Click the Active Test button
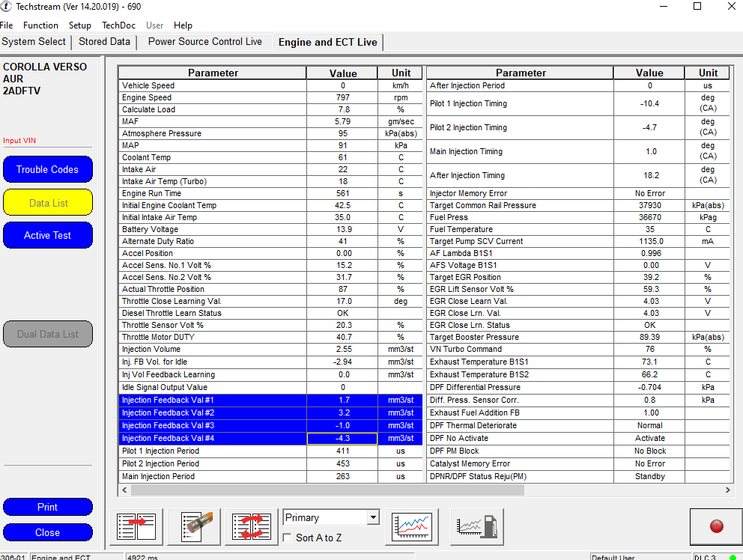The width and height of the screenshot is (743, 560). 47,235
